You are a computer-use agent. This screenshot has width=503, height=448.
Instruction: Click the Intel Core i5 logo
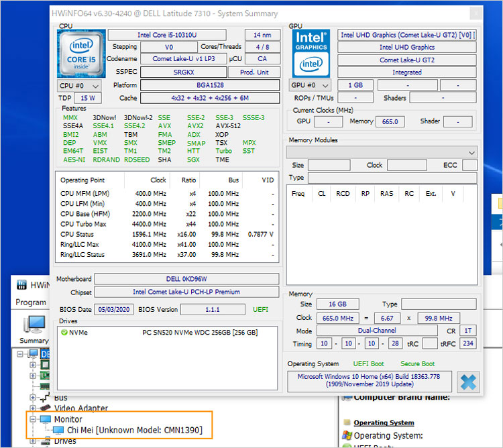click(81, 54)
